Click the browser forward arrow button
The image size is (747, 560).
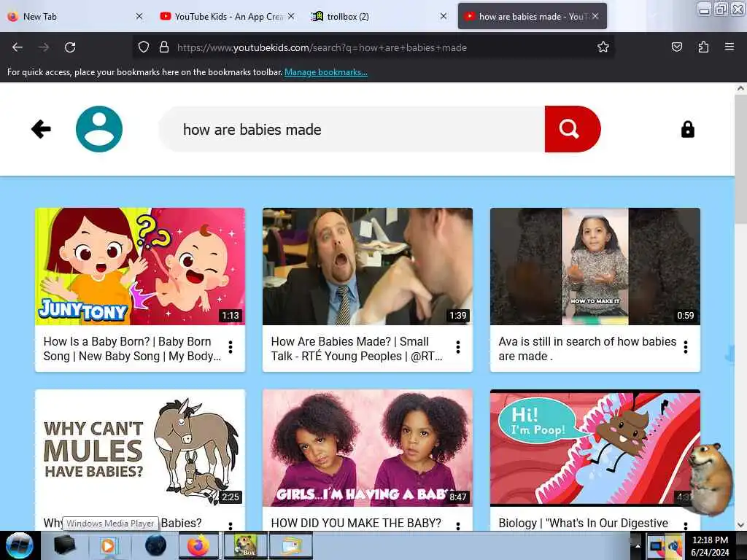(x=44, y=47)
